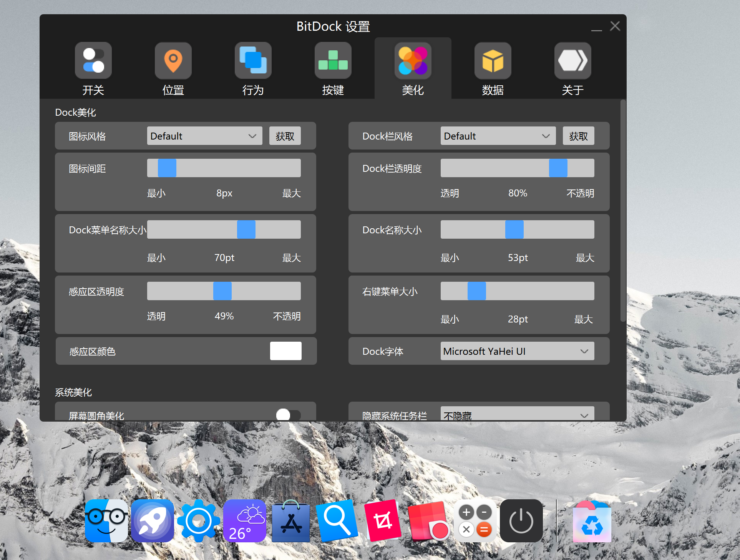This screenshot has height=560, width=740.
Task: Close the BitDock 设置 window
Action: coord(615,26)
